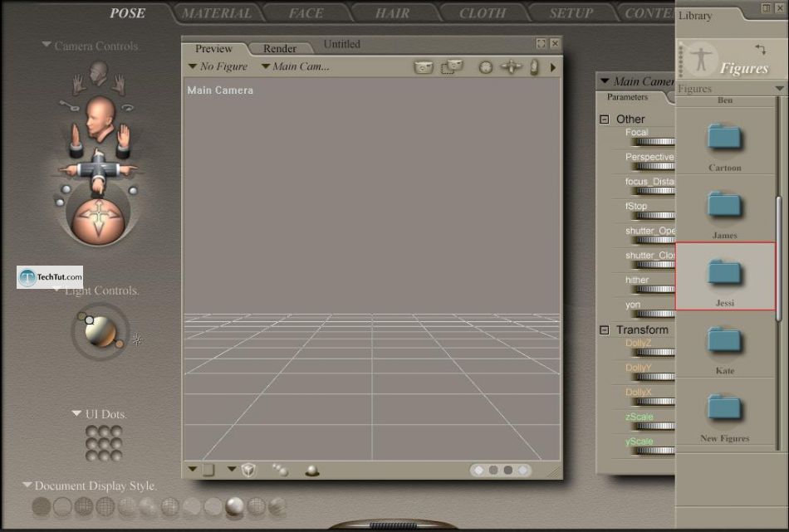Switch to the CLOTH room tab
The height and width of the screenshot is (532, 789).
tap(483, 13)
